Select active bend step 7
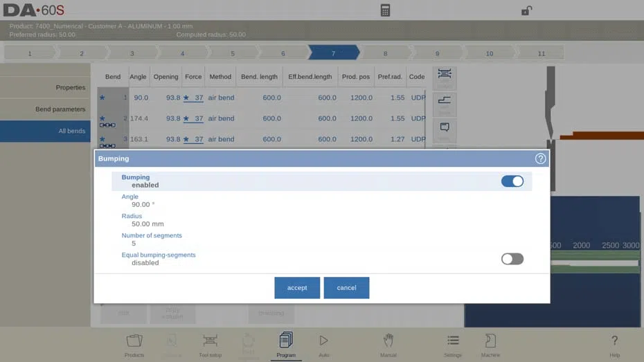 pyautogui.click(x=334, y=53)
